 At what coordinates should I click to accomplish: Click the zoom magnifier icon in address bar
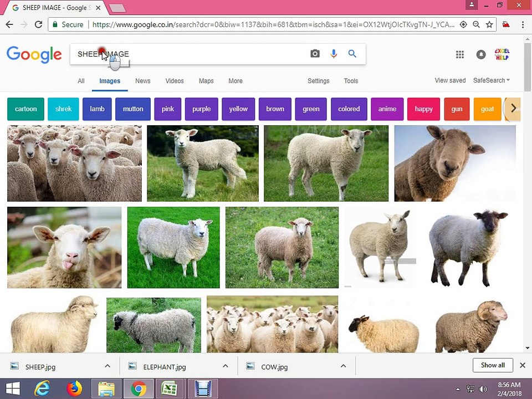477,24
